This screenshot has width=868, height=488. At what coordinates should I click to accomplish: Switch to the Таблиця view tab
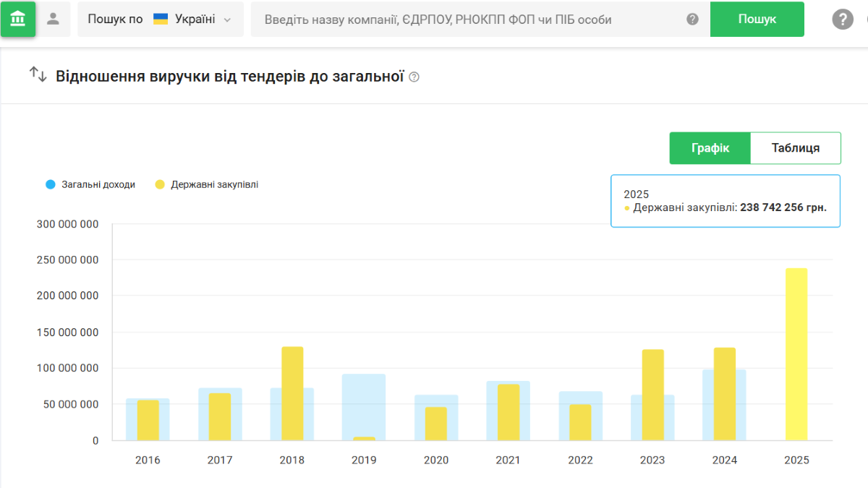(x=795, y=148)
